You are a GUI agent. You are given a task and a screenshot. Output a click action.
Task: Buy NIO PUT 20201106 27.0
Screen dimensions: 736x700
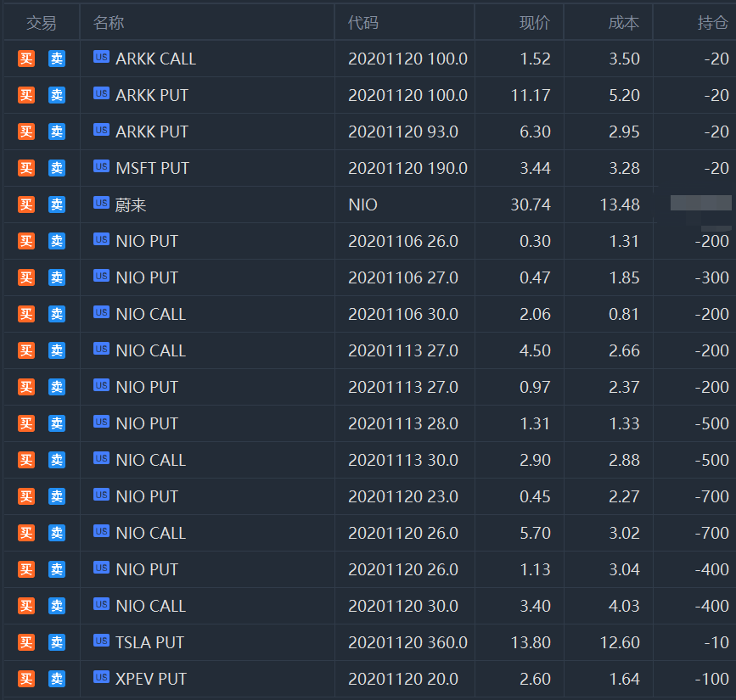point(26,277)
